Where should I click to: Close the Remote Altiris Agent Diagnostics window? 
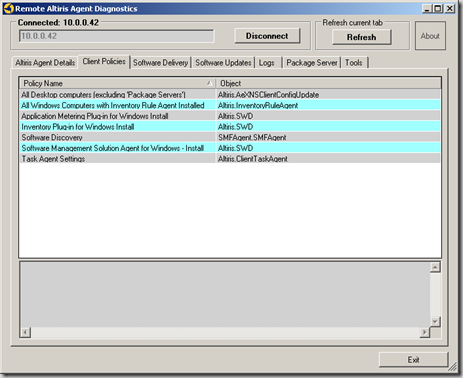coord(450,9)
